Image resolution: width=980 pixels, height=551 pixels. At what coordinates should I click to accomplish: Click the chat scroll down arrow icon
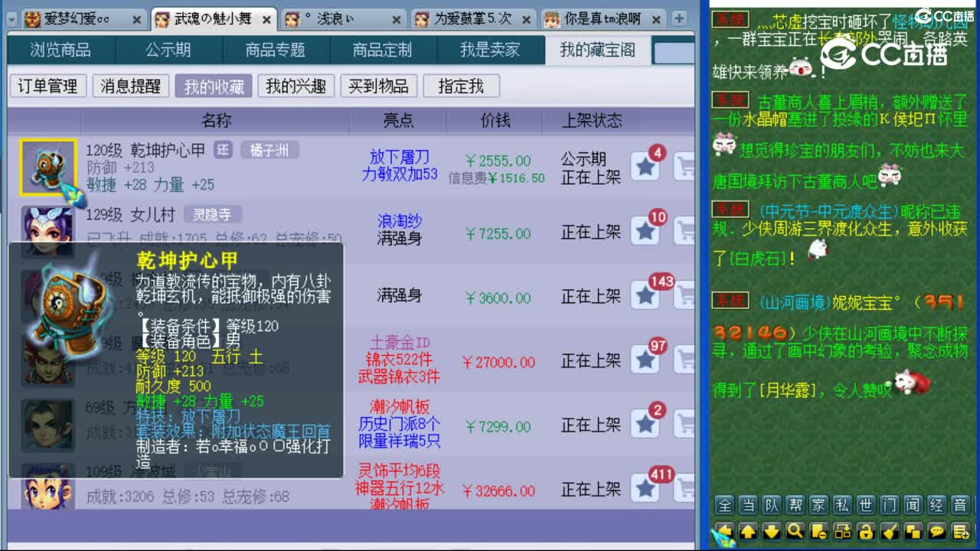click(771, 531)
